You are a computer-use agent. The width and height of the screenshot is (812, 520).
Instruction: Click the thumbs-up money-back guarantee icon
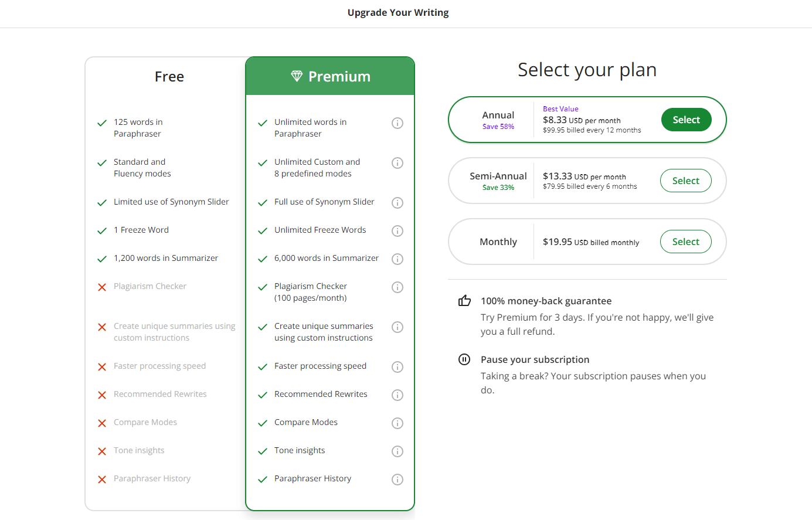pos(464,301)
